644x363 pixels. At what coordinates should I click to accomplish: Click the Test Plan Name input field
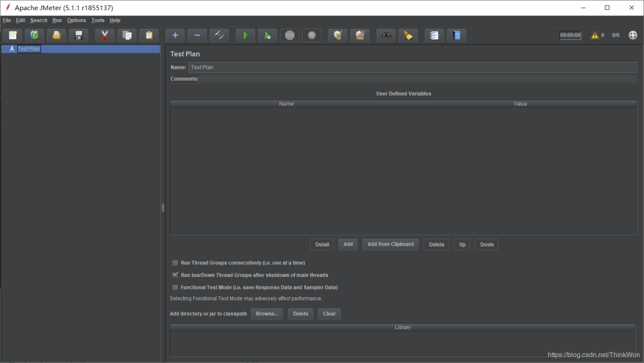[413, 67]
